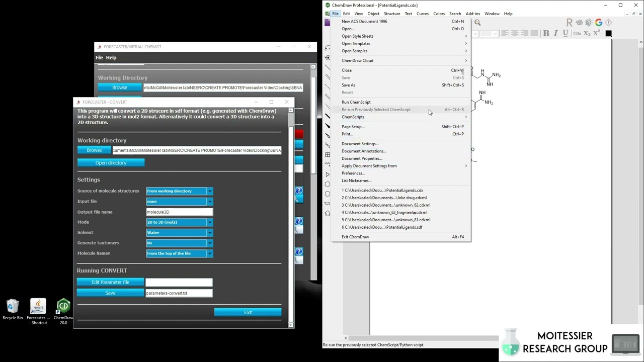644x362 pixels.
Task: Click the parameters-convert.txt field
Action: click(x=179, y=293)
